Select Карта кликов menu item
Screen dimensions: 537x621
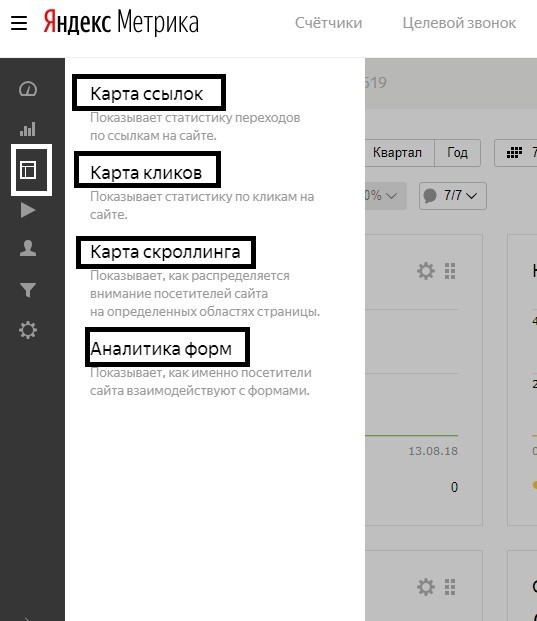point(146,173)
